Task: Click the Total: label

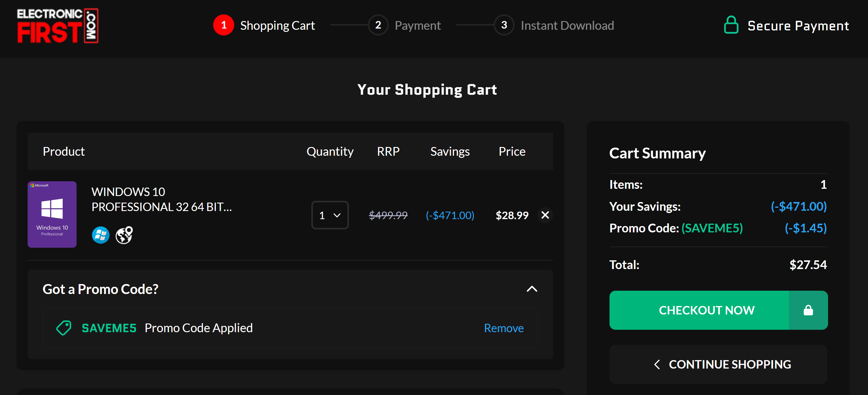Action: (x=624, y=265)
